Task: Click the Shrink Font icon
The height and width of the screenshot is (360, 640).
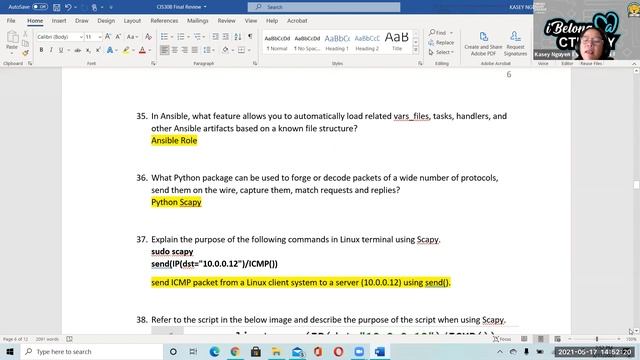Action: point(118,37)
